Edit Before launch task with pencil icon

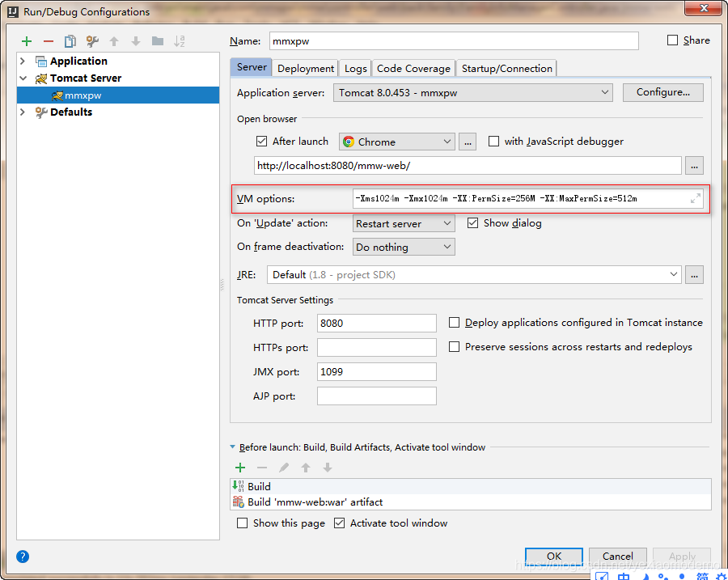click(282, 467)
